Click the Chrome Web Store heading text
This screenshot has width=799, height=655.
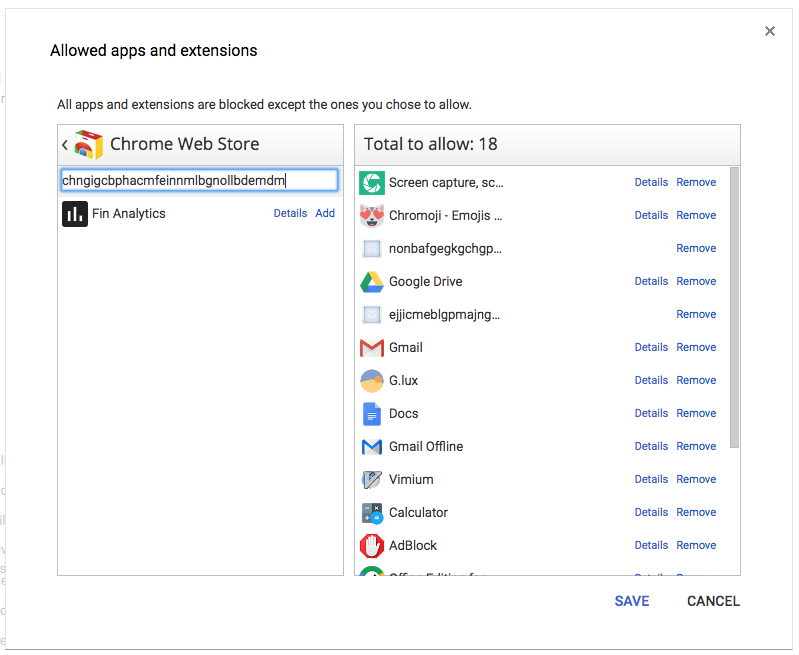coord(184,144)
